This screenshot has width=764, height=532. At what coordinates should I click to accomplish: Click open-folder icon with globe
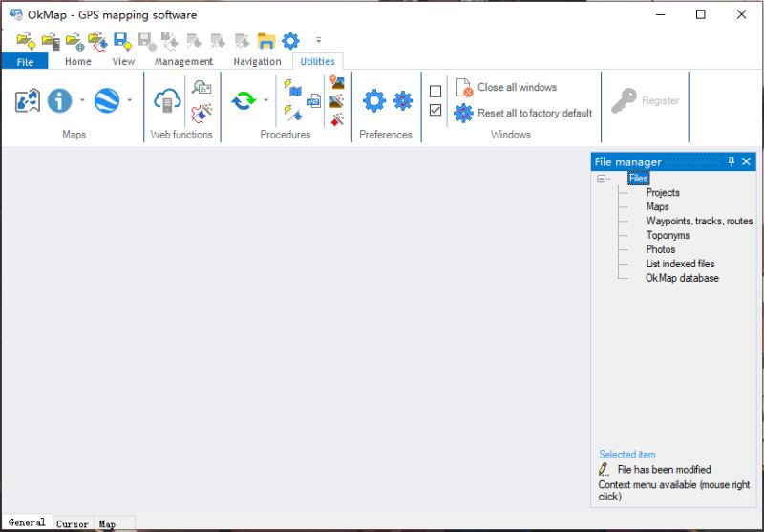tap(74, 41)
